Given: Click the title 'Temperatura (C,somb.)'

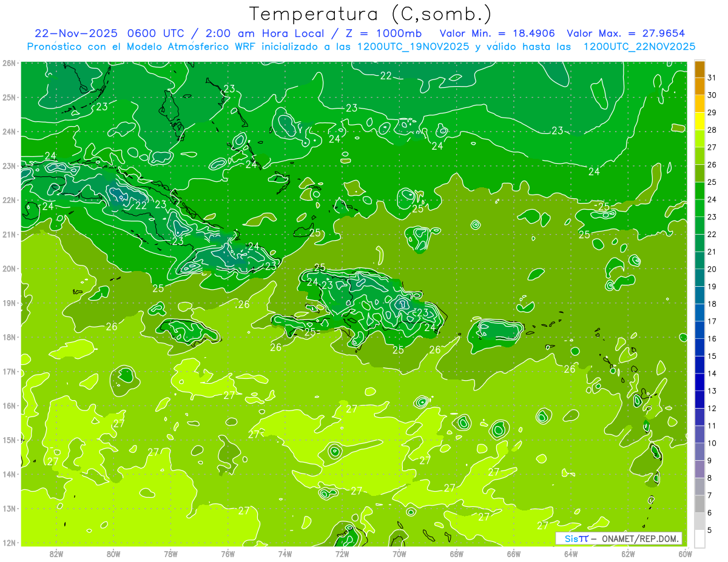Looking at the screenshot, I should coord(371,14).
